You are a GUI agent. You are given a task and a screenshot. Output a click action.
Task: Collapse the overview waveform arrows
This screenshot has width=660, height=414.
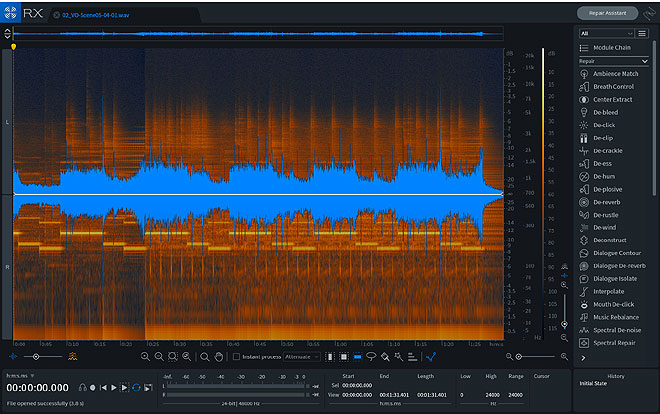(x=7, y=34)
